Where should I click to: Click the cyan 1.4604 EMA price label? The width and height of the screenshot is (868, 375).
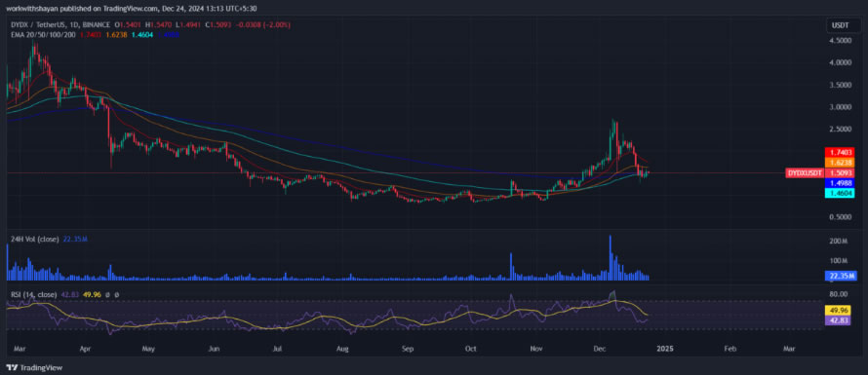(840, 193)
